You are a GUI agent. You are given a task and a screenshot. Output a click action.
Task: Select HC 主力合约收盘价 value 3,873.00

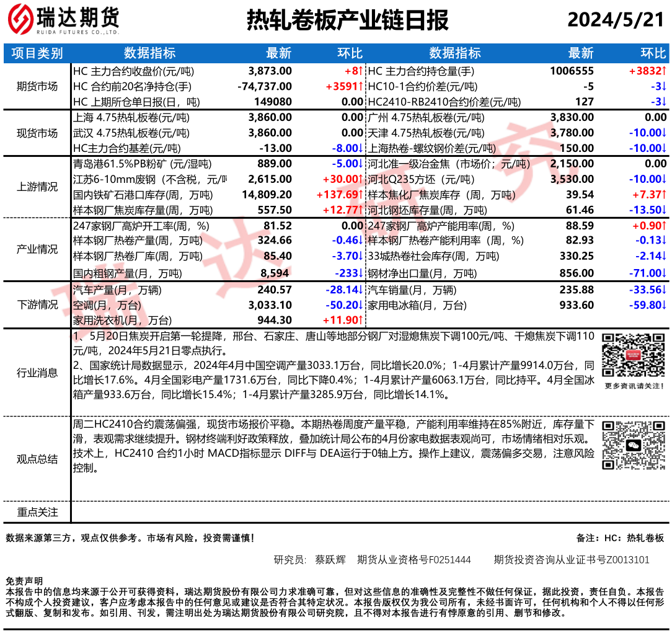(x=270, y=71)
